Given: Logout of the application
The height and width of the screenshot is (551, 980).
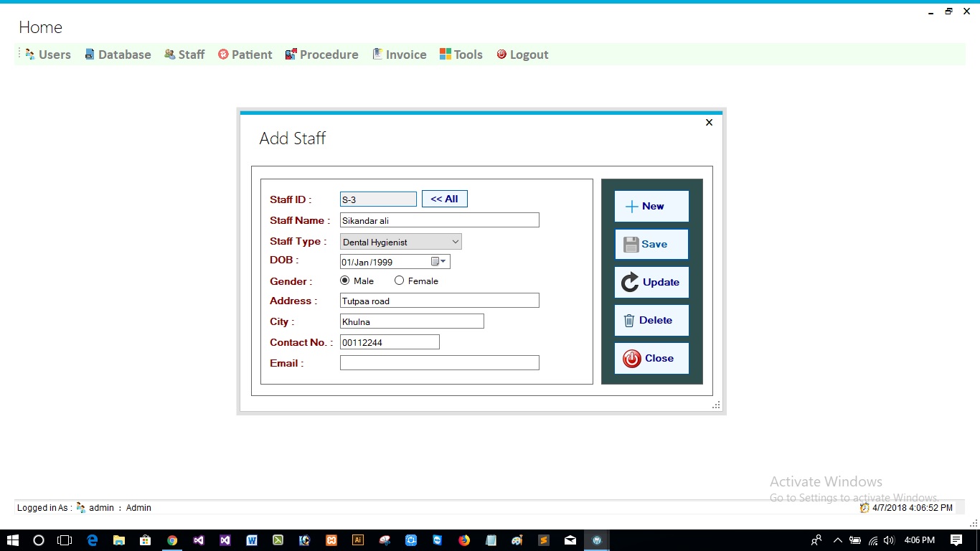Looking at the screenshot, I should pos(522,54).
